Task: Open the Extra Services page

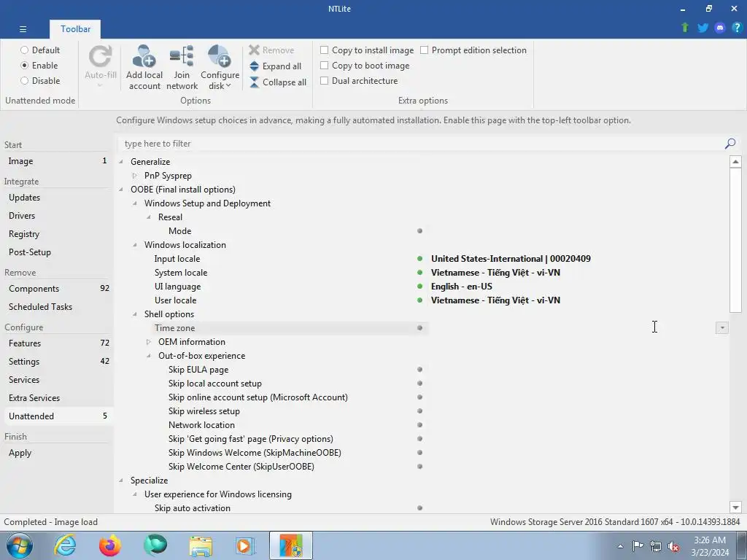Action: 57,397
